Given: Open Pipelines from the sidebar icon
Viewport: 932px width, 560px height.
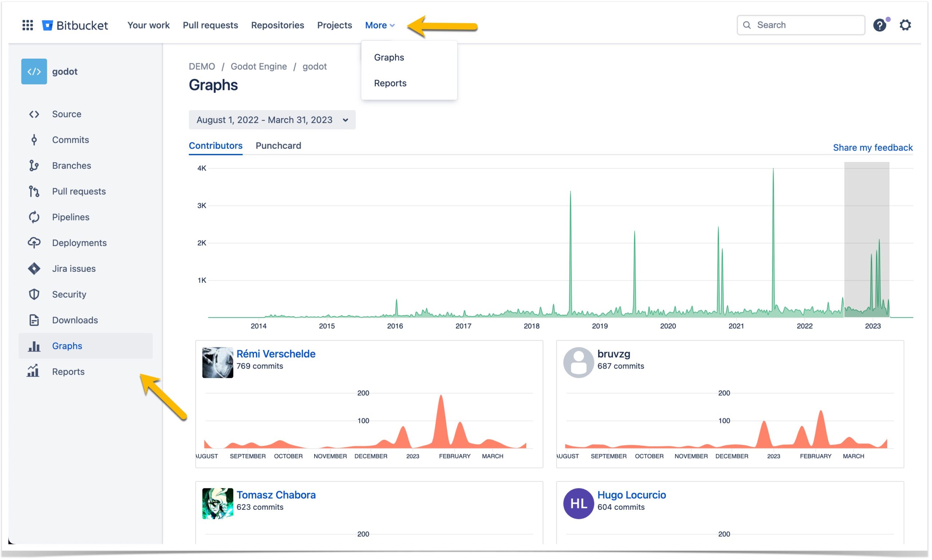Looking at the screenshot, I should (x=33, y=217).
